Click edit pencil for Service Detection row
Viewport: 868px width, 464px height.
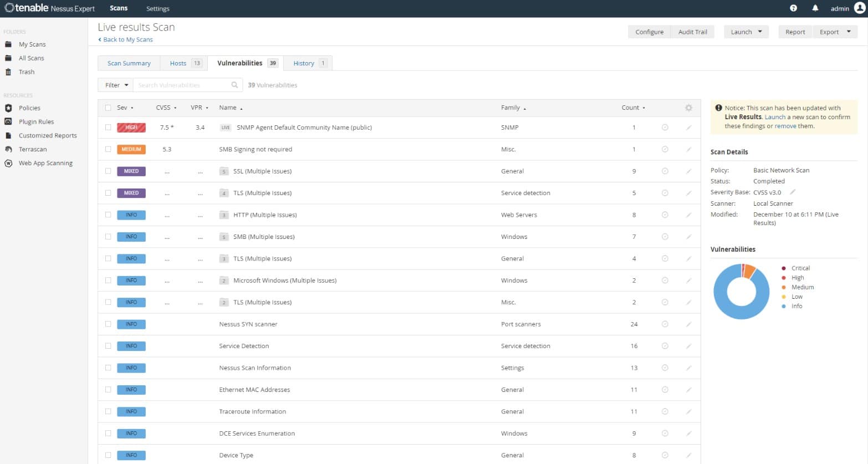tap(688, 346)
